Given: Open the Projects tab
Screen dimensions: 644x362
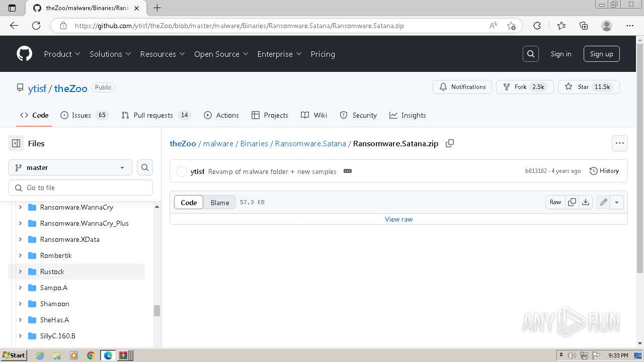Looking at the screenshot, I should 270,115.
